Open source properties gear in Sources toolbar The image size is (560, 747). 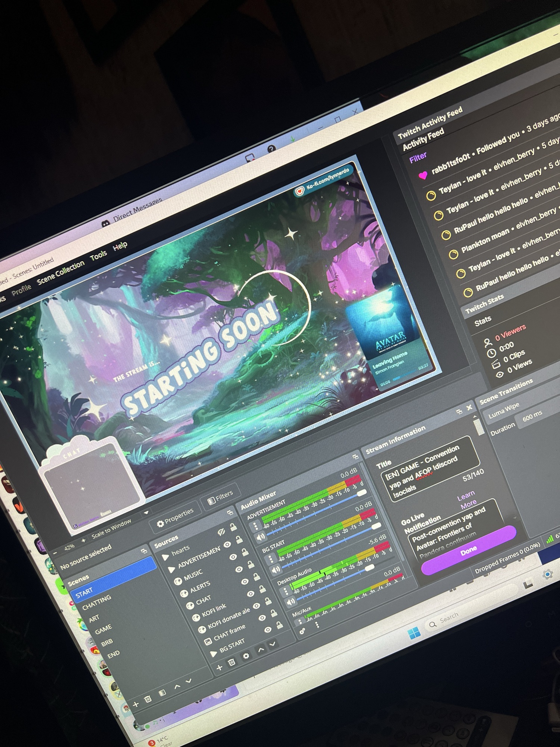pyautogui.click(x=246, y=656)
